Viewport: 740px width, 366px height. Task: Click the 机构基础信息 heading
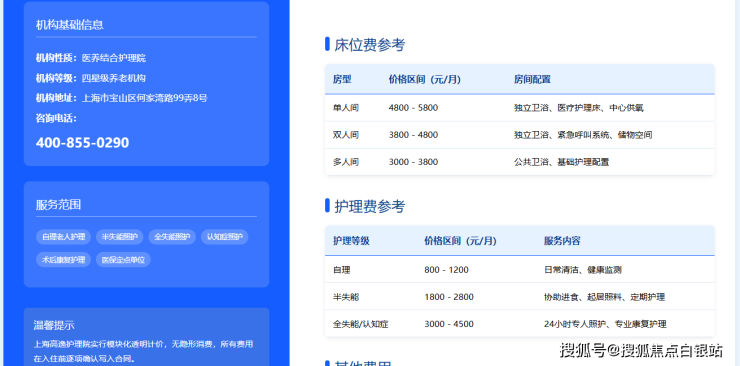click(70, 25)
